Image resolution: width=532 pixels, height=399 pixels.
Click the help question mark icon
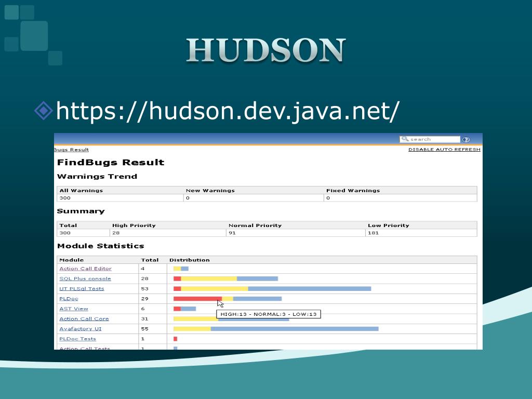tap(466, 139)
